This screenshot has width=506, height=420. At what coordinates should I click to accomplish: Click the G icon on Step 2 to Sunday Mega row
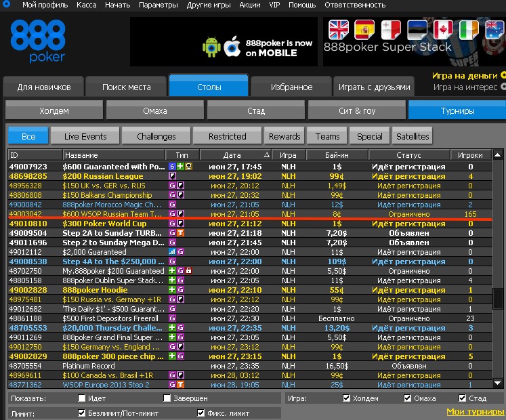172,242
